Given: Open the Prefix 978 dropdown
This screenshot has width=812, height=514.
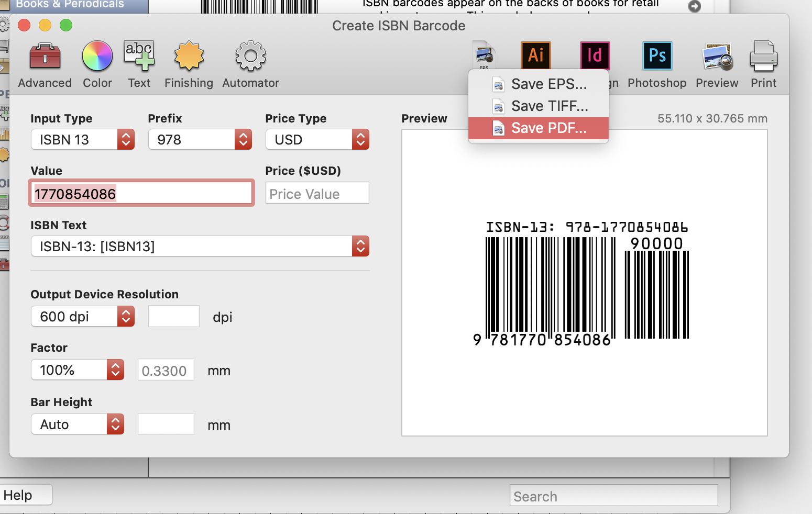Looking at the screenshot, I should click(x=200, y=140).
